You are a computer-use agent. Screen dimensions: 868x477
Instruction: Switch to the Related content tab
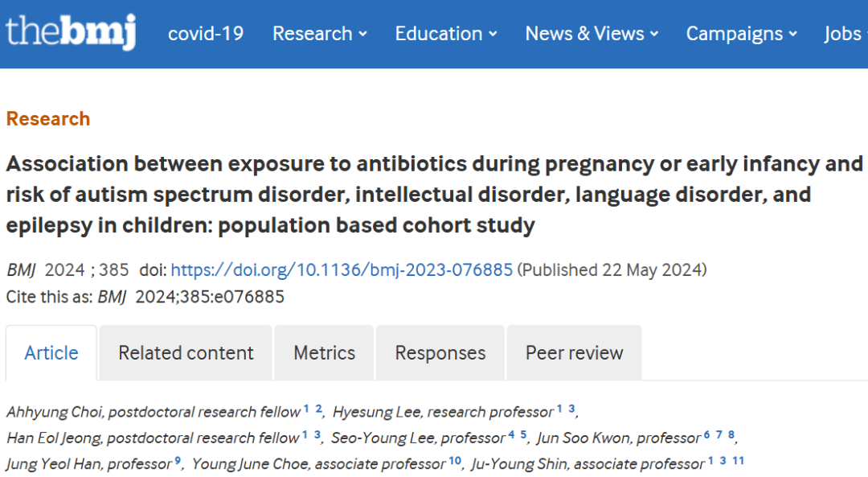[x=186, y=353]
